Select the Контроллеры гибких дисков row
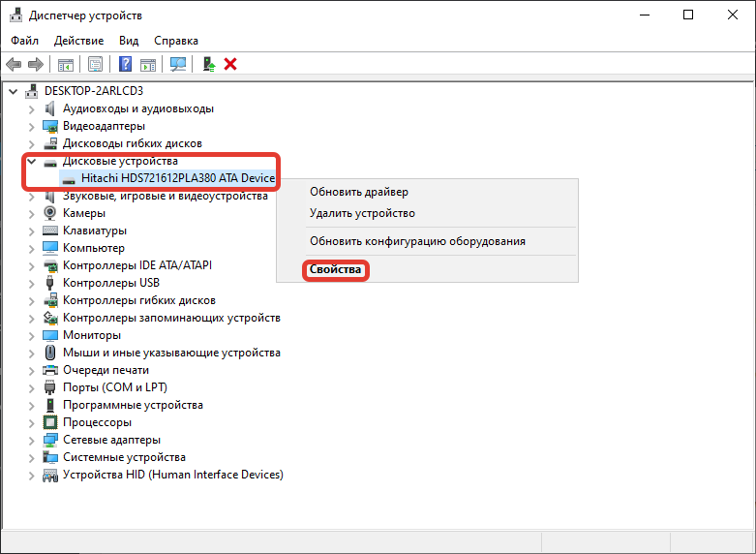 pyautogui.click(x=139, y=300)
